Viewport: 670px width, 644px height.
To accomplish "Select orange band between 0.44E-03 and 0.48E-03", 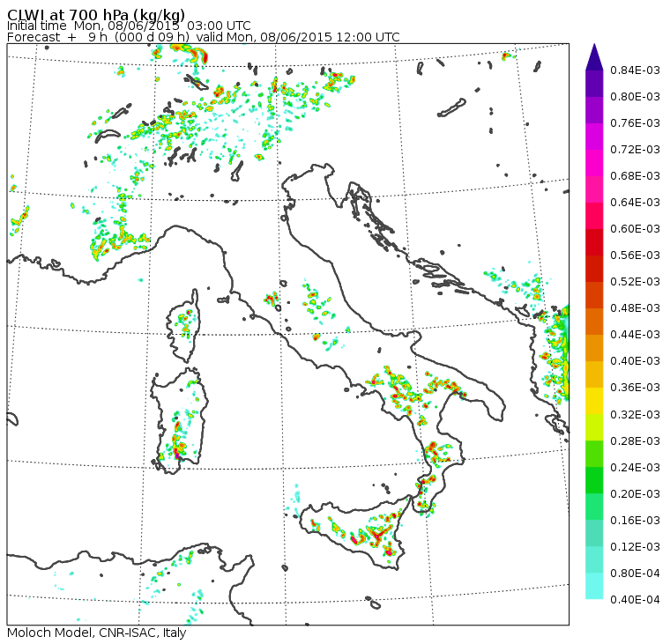I will pyautogui.click(x=594, y=322).
